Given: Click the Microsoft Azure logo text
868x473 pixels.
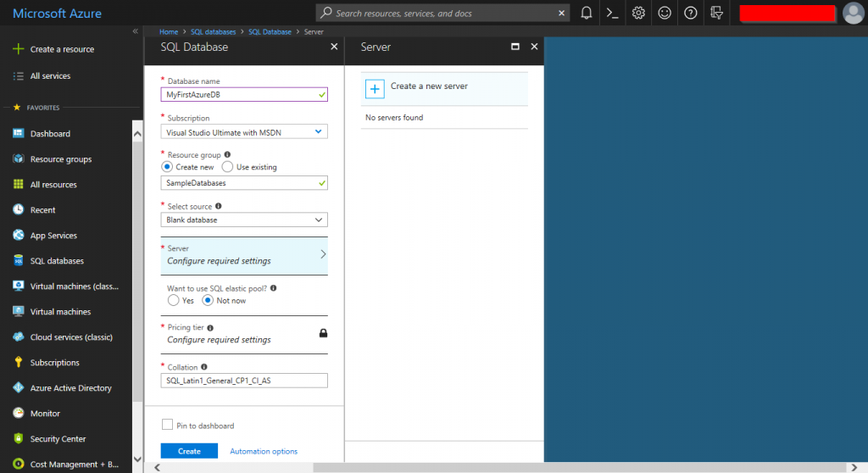Looking at the screenshot, I should [x=57, y=14].
